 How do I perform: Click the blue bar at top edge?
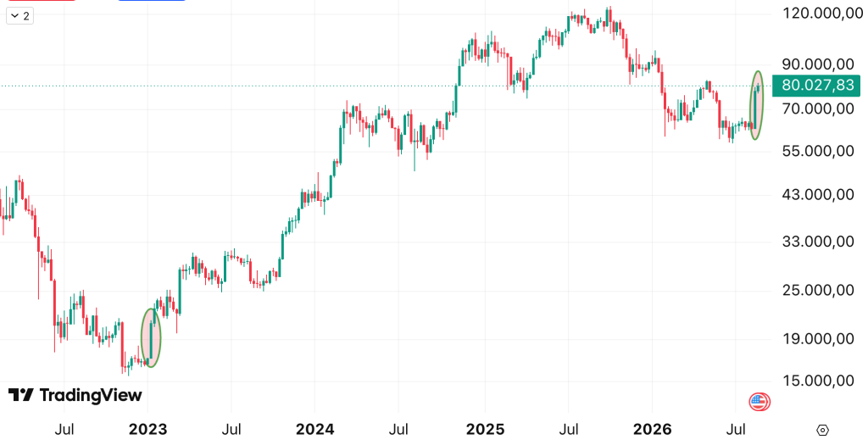pos(152,1)
